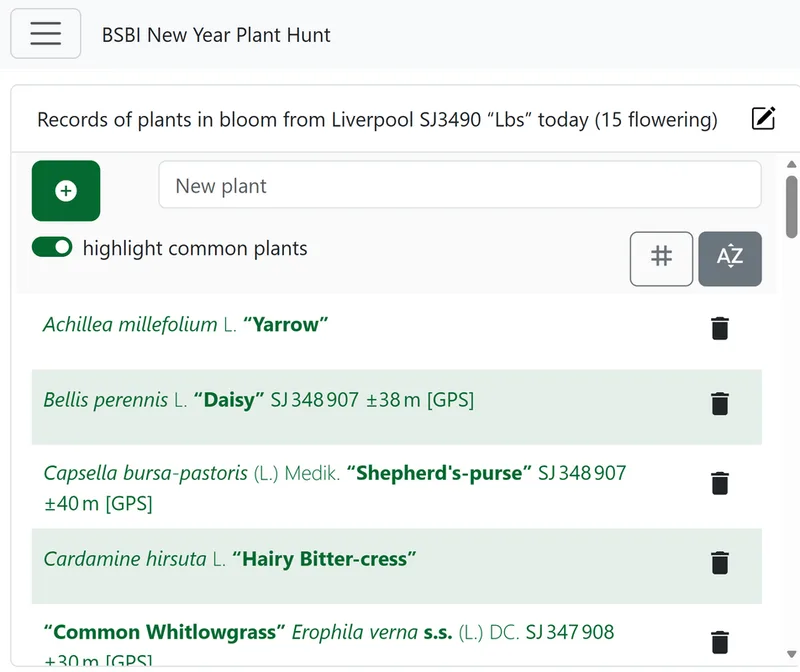
Task: Click the BSBI New Year Plant Hunt title
Action: pyautogui.click(x=216, y=35)
